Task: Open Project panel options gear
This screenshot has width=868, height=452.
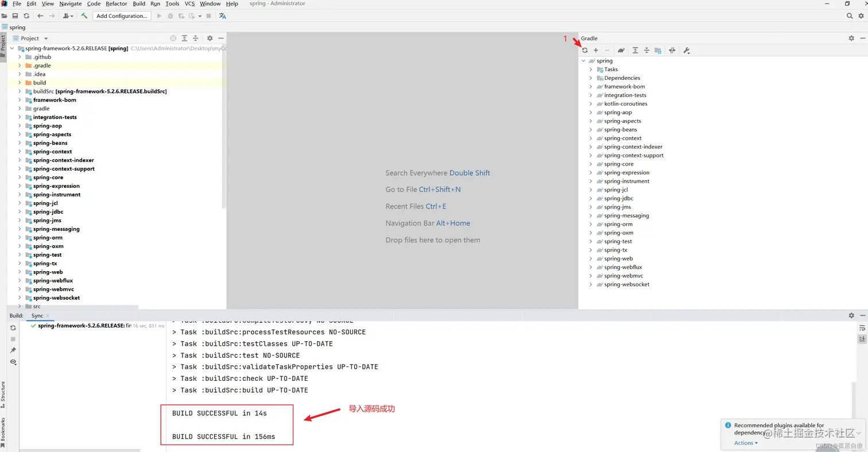Action: pos(210,38)
